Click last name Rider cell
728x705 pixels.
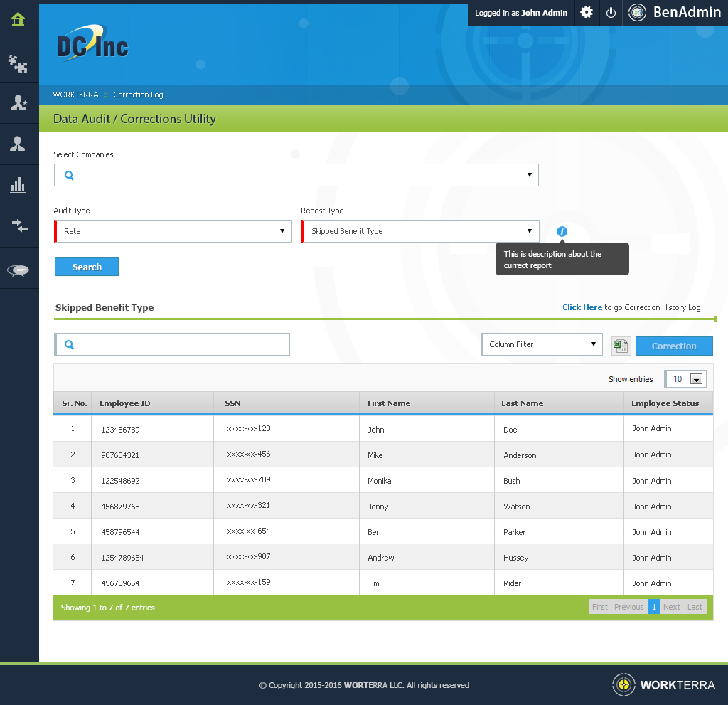[559, 583]
